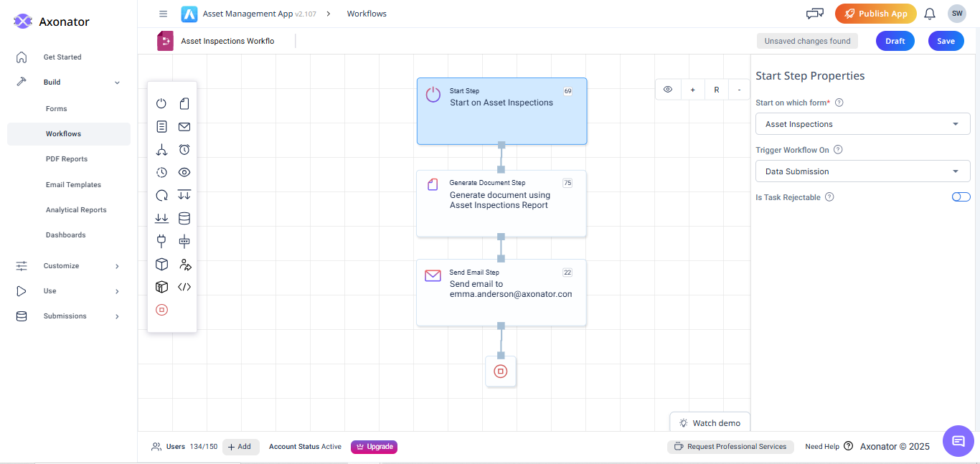This screenshot has width=980, height=464.
Task: Open the Trigger Workflow On dropdown
Action: click(x=862, y=171)
